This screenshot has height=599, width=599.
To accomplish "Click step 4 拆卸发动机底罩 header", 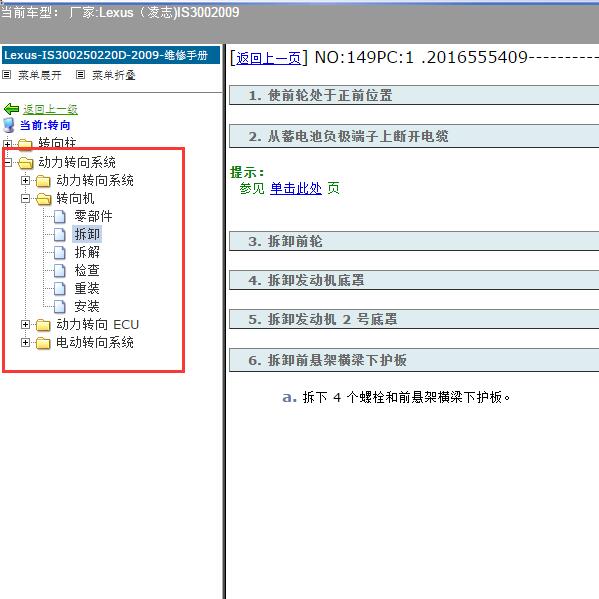I will tap(414, 280).
